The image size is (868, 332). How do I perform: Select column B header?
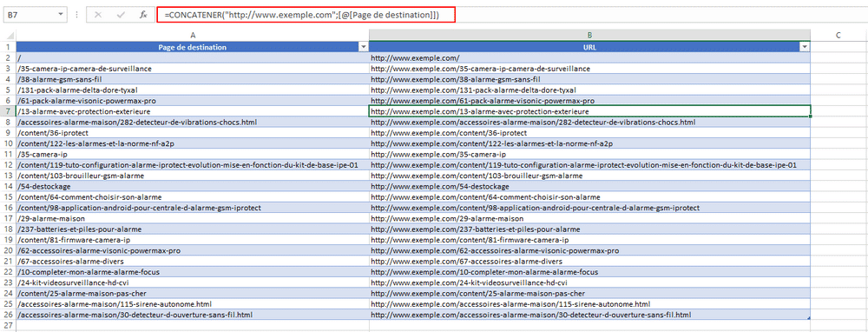pyautogui.click(x=589, y=36)
